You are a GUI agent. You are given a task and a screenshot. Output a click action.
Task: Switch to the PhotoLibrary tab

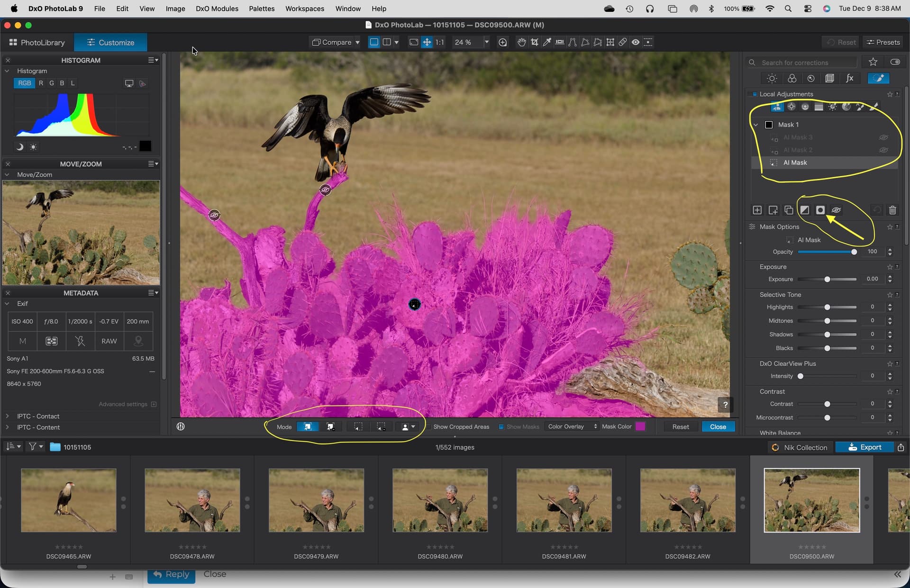(37, 43)
